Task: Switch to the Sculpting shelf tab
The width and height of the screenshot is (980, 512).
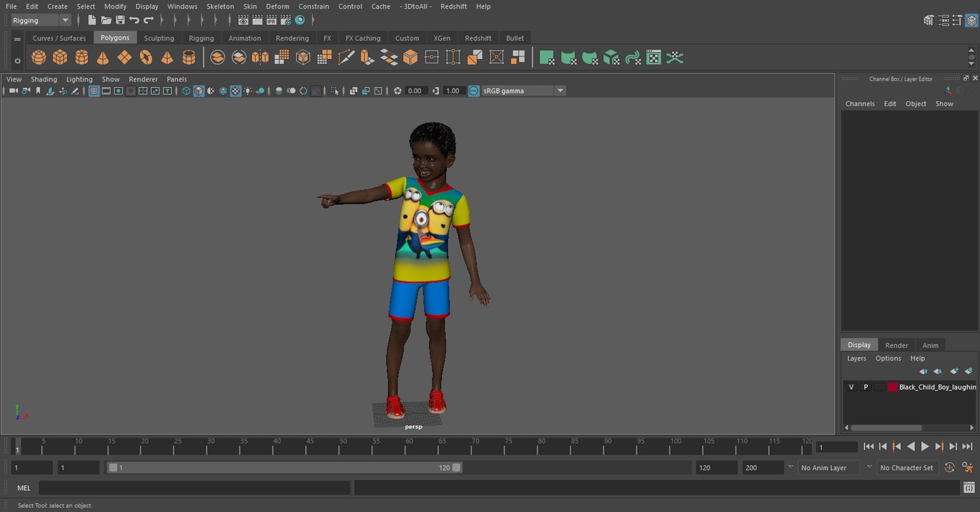Action: pos(159,38)
